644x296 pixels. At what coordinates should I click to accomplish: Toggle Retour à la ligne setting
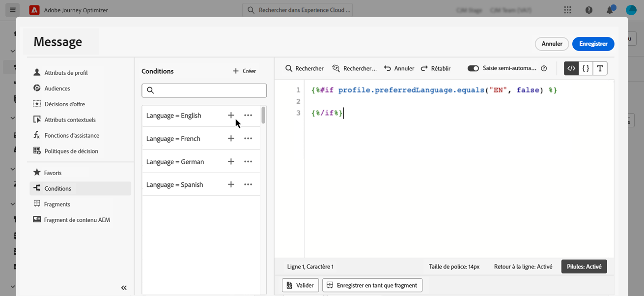pos(523,266)
